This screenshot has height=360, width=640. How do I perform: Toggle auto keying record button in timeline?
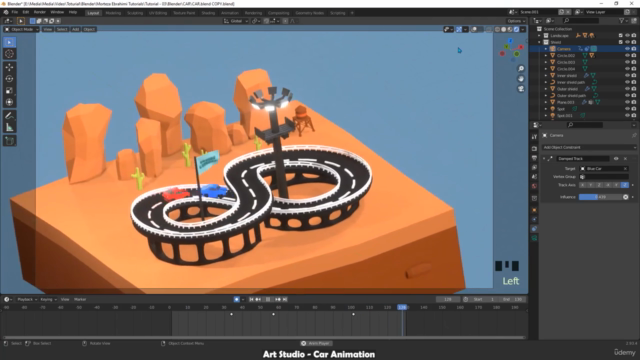236,299
